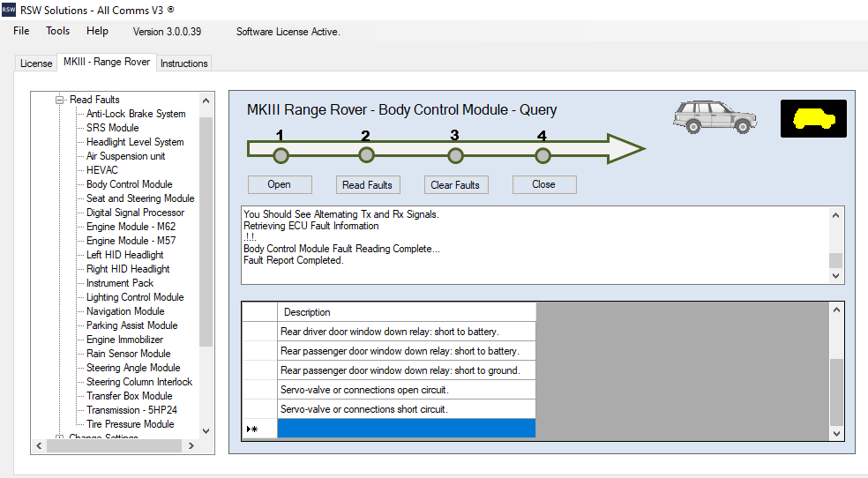Click step 4 circle indicator on arrow

(542, 156)
